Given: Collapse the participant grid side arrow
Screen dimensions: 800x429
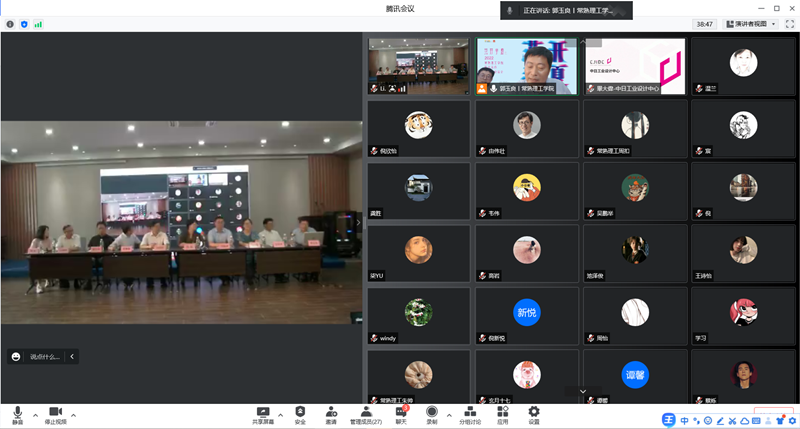Looking at the screenshot, I should [358, 222].
